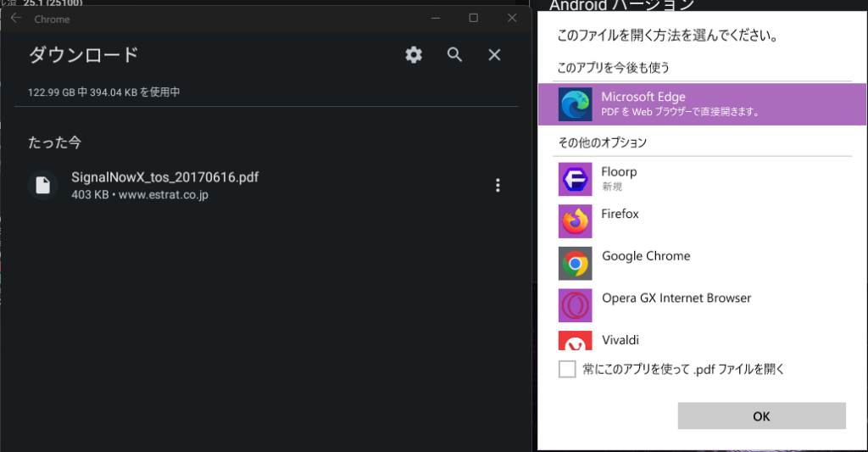Choose the Opera GX Internet Browser icon
This screenshot has width=868, height=452.
576,305
